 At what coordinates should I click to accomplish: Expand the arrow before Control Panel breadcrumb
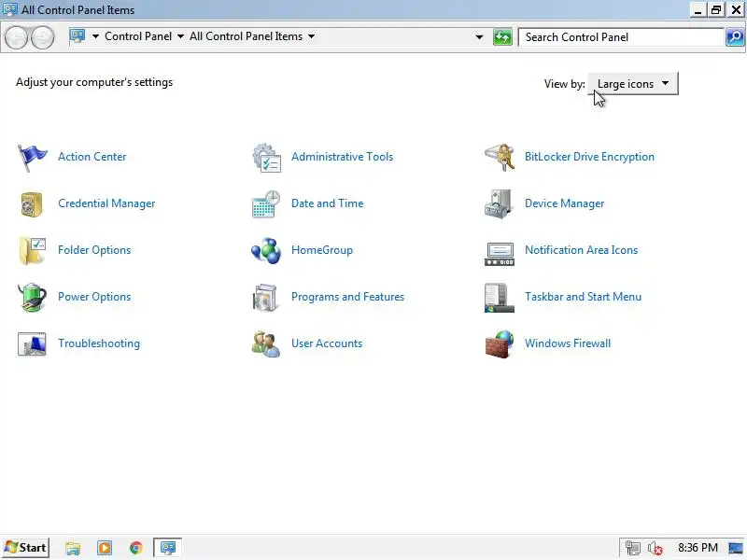pyautogui.click(x=95, y=36)
